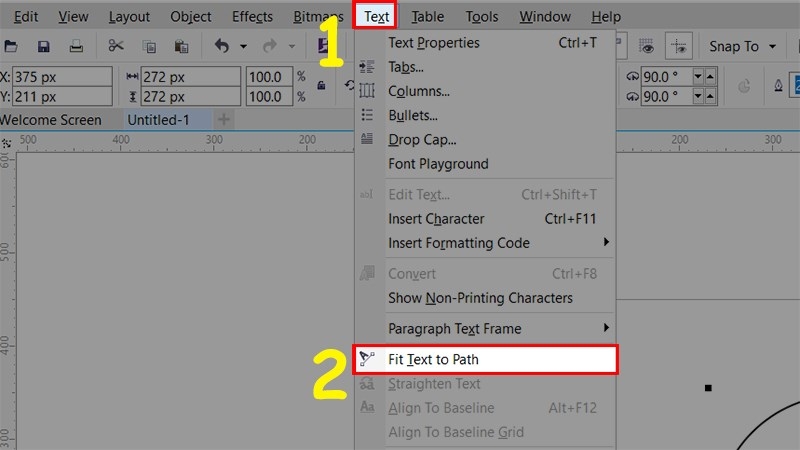Viewport: 800px width, 450px height.
Task: Open the Effects menu
Action: pyautogui.click(x=252, y=17)
